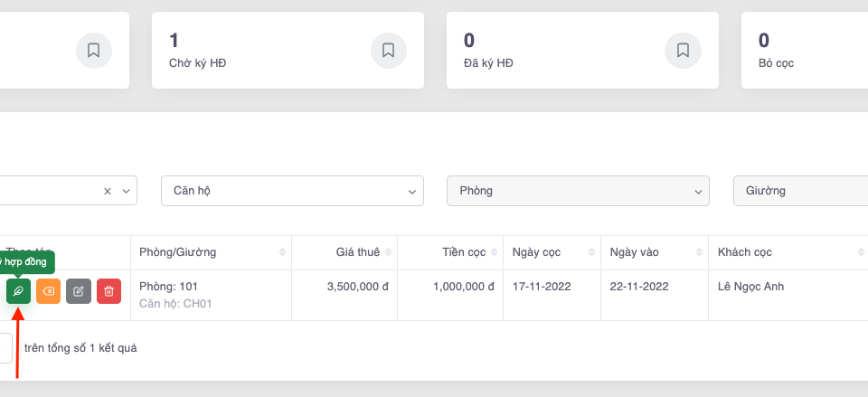This screenshot has width=868, height=397.
Task: Sort table by Giá thuê column
Action: point(389,251)
